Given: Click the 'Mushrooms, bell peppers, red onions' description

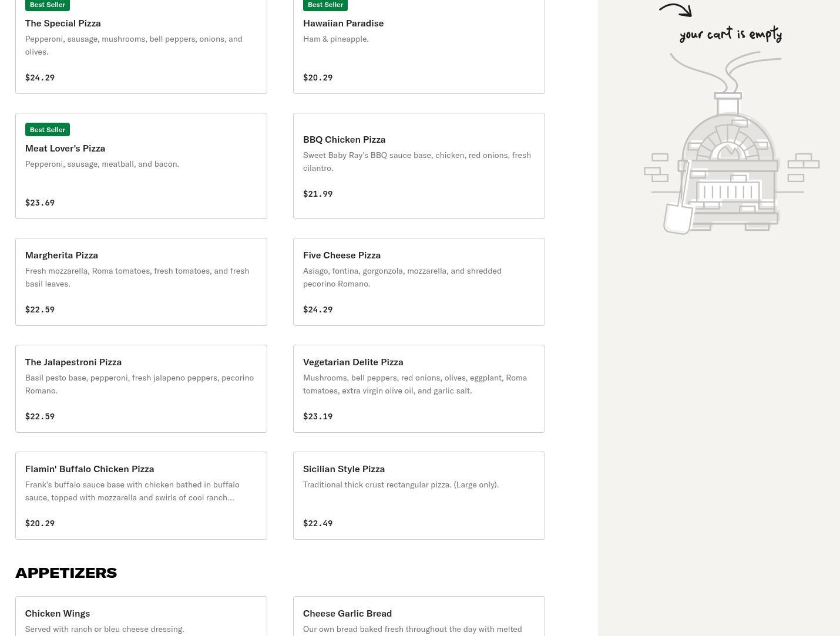Looking at the screenshot, I should (415, 384).
